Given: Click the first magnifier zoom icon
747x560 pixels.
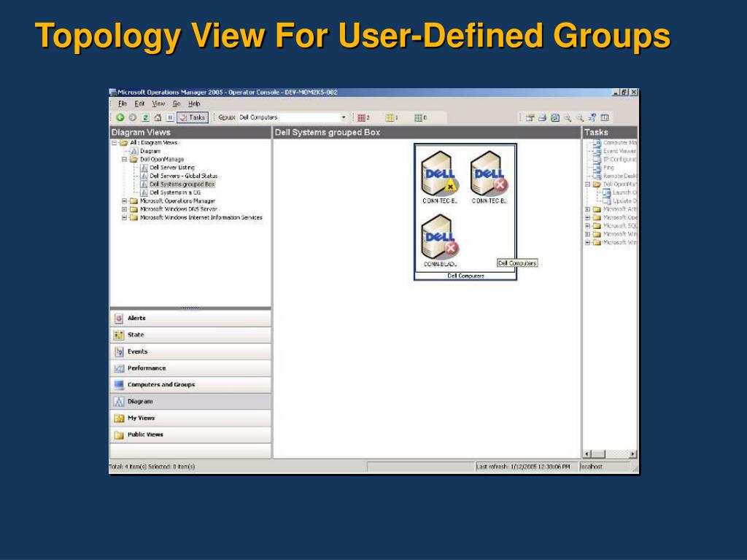Looking at the screenshot, I should point(568,117).
